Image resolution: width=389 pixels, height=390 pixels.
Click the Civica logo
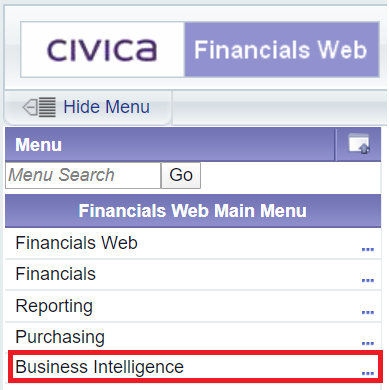pos(102,50)
